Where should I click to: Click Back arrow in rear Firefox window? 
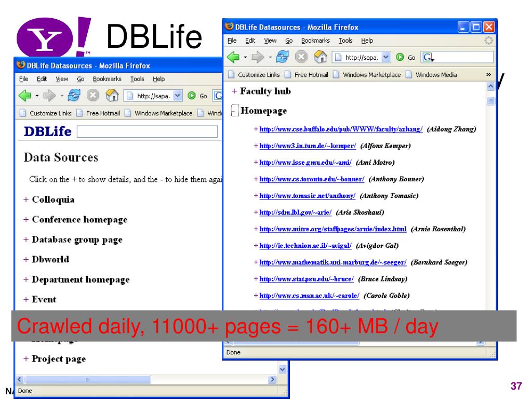pyautogui.click(x=25, y=96)
